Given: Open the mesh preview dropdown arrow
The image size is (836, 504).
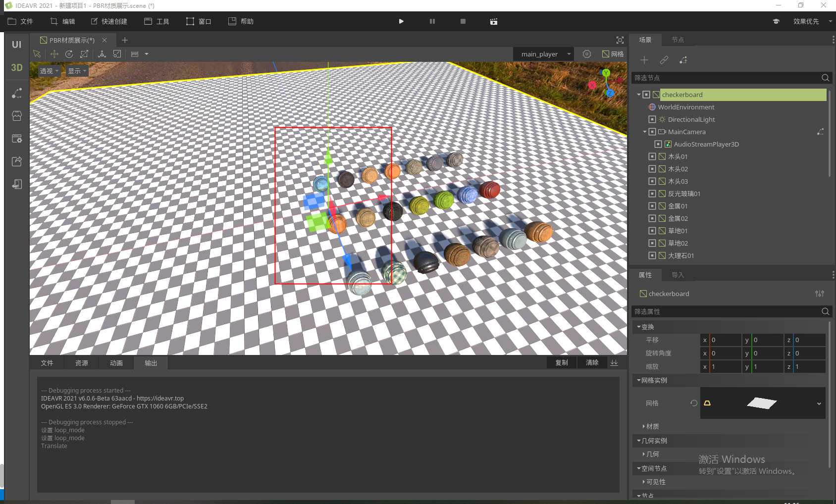Looking at the screenshot, I should click(819, 403).
